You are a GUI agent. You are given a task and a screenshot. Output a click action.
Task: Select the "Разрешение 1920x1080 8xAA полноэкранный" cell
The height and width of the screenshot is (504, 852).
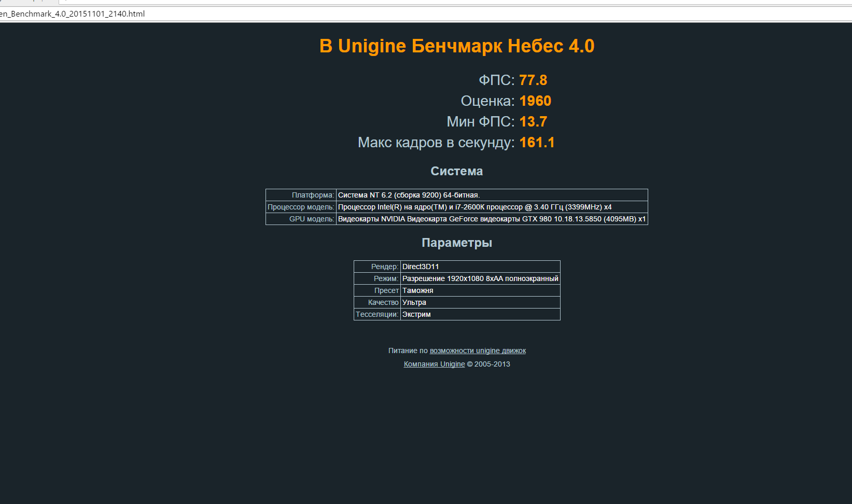pyautogui.click(x=480, y=278)
